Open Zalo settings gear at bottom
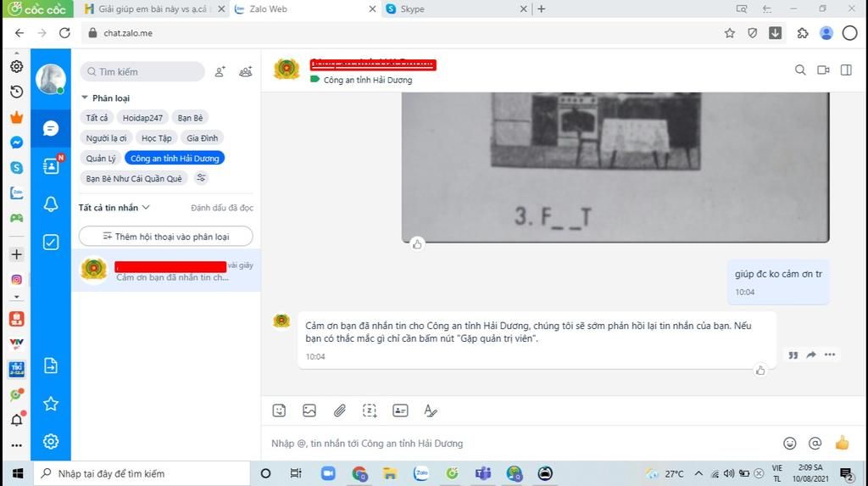 coord(50,442)
